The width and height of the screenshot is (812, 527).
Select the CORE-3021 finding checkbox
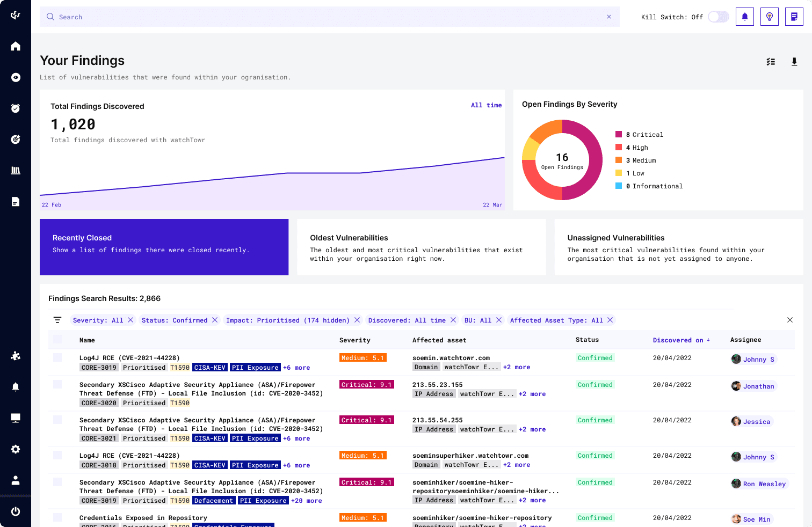(x=57, y=420)
